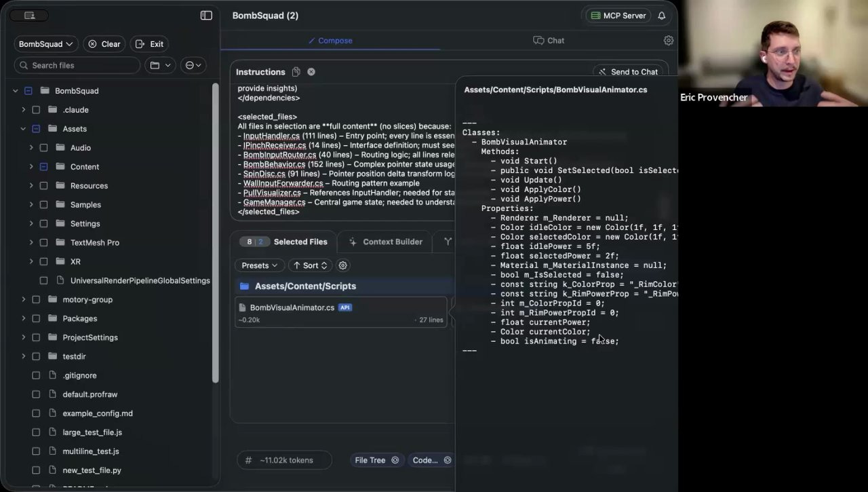This screenshot has height=492, width=868.
Task: Open the ellipsis more-options dropdown
Action: (x=195, y=65)
